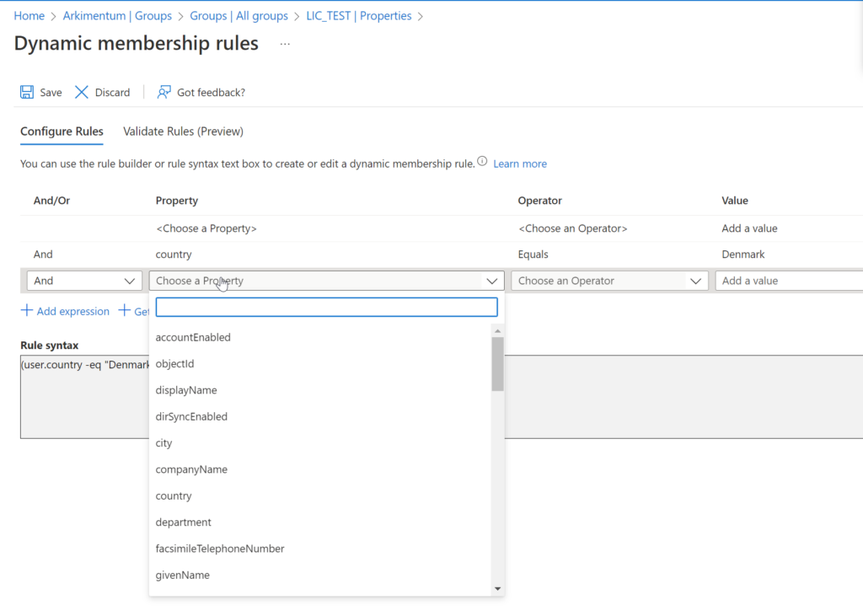Image resolution: width=863 pixels, height=616 pixels.
Task: Go to Home breadcrumb
Action: (x=29, y=16)
